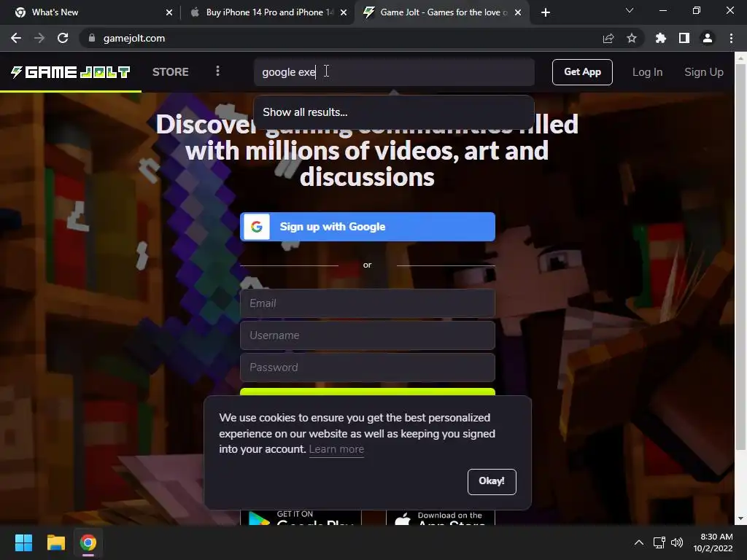Show hidden system tray icons
This screenshot has width=747, height=560.
(639, 542)
